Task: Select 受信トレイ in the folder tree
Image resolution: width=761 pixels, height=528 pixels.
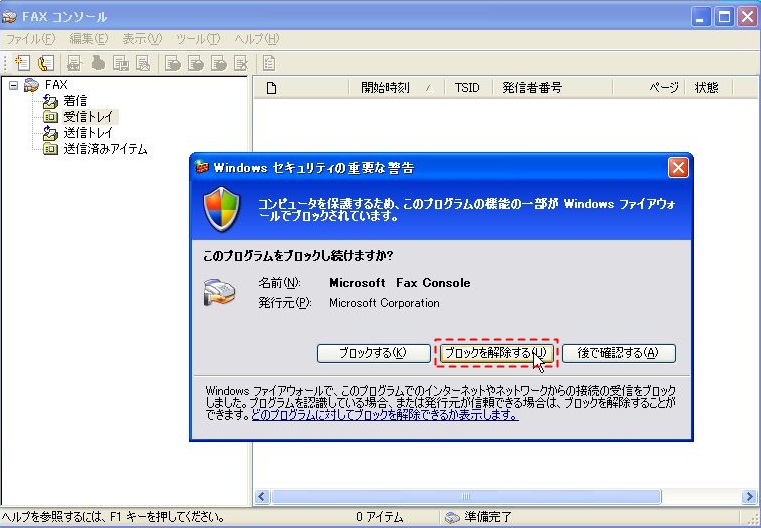Action: coord(88,116)
